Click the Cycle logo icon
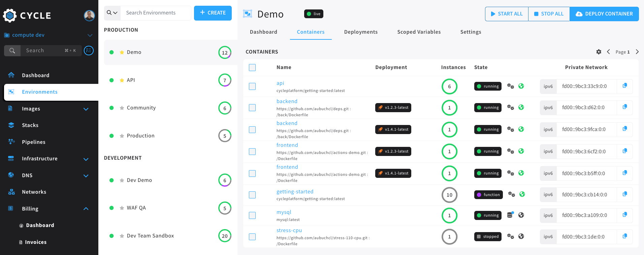644x255 pixels. [x=10, y=15]
